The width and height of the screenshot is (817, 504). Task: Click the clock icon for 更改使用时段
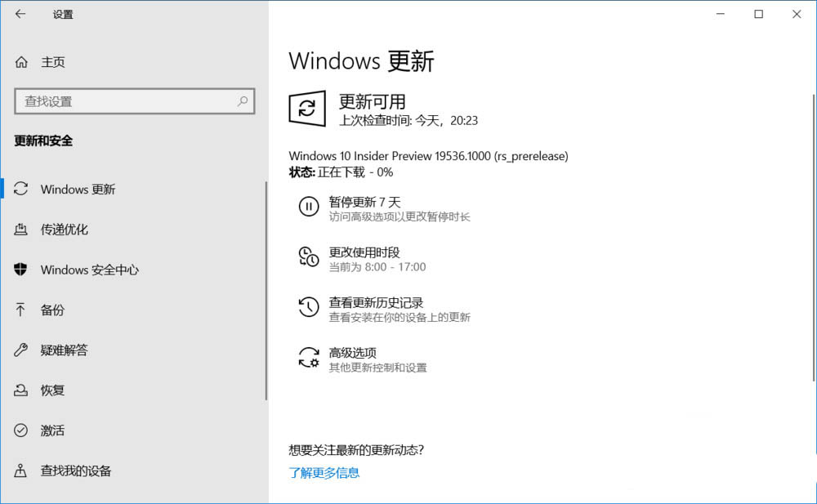point(309,257)
